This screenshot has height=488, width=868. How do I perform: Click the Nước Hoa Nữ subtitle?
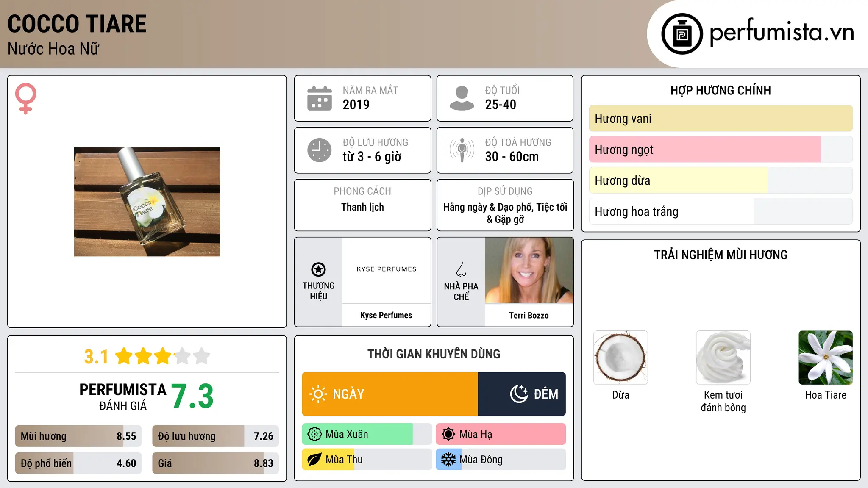coord(53,49)
